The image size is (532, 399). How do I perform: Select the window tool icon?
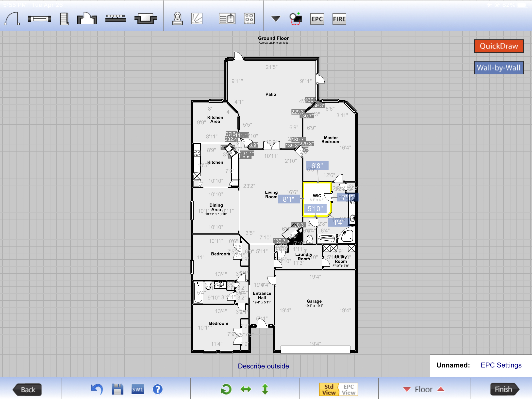click(x=39, y=19)
